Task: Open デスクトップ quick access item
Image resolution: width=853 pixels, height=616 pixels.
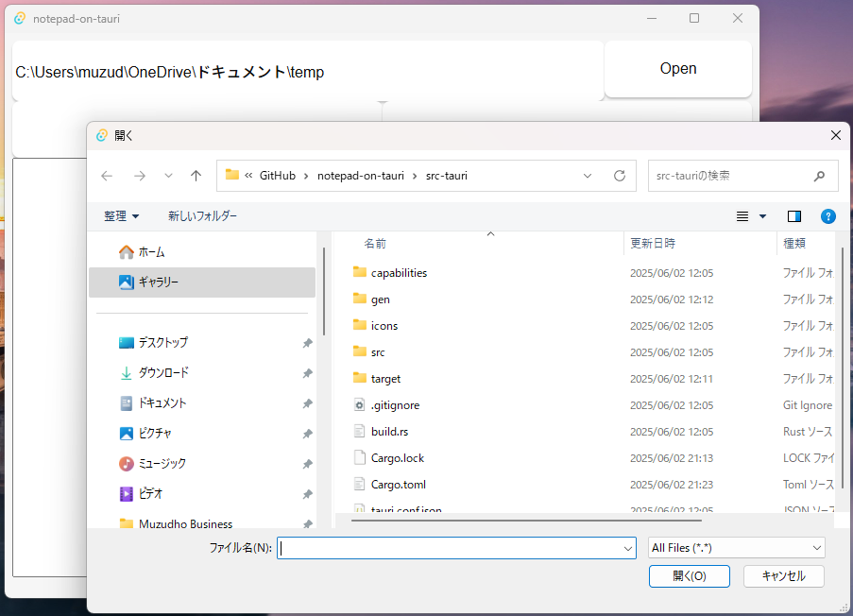Action: 202,342
